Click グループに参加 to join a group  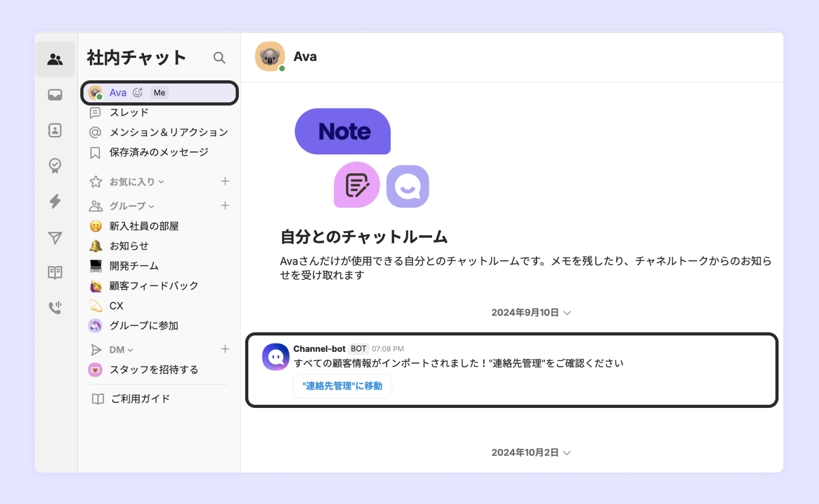[143, 326]
